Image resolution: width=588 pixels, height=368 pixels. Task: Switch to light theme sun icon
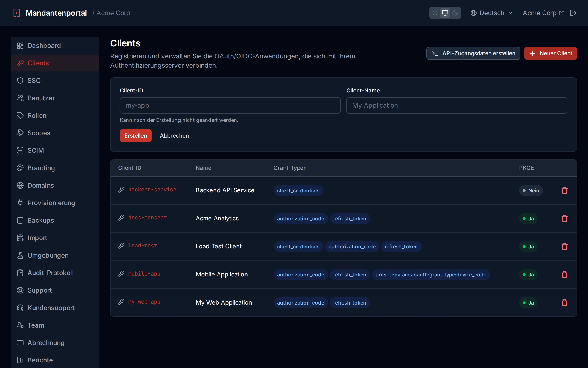[x=435, y=13]
